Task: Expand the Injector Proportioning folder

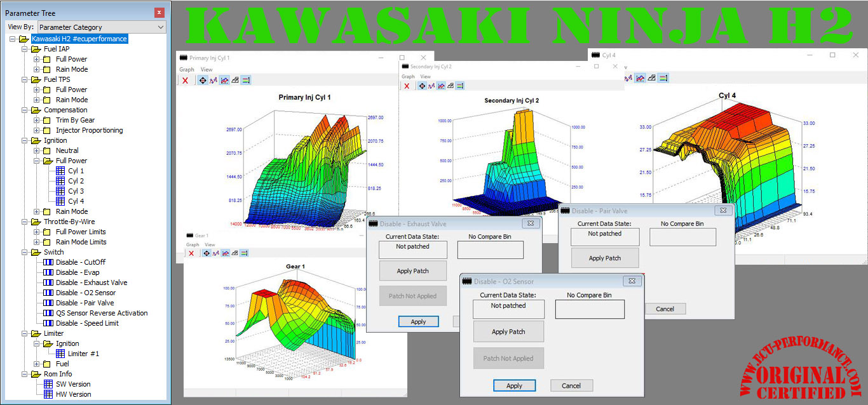Action: [x=37, y=130]
